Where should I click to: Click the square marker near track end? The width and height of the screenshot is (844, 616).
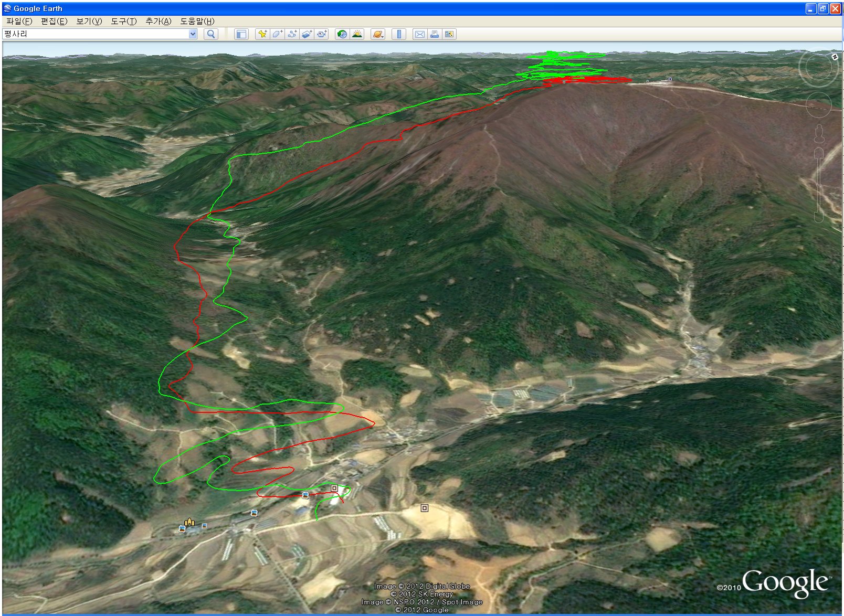coord(334,488)
